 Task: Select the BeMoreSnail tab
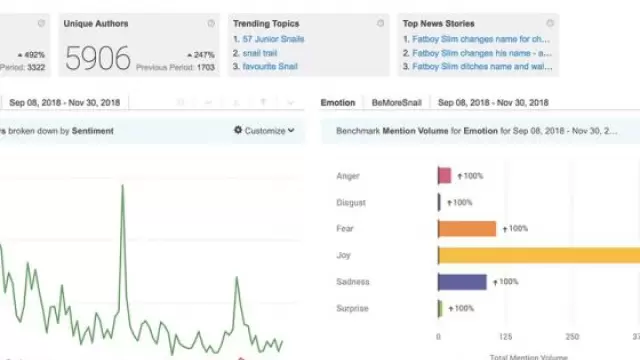click(x=396, y=102)
